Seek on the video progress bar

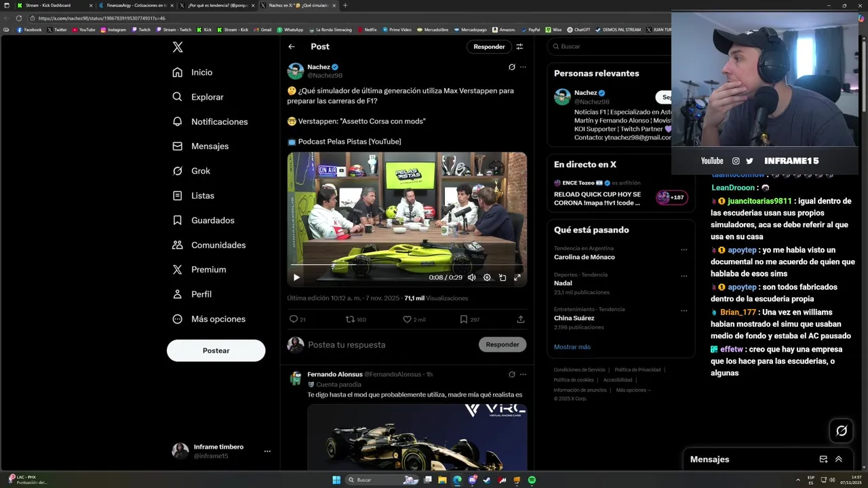(x=407, y=265)
